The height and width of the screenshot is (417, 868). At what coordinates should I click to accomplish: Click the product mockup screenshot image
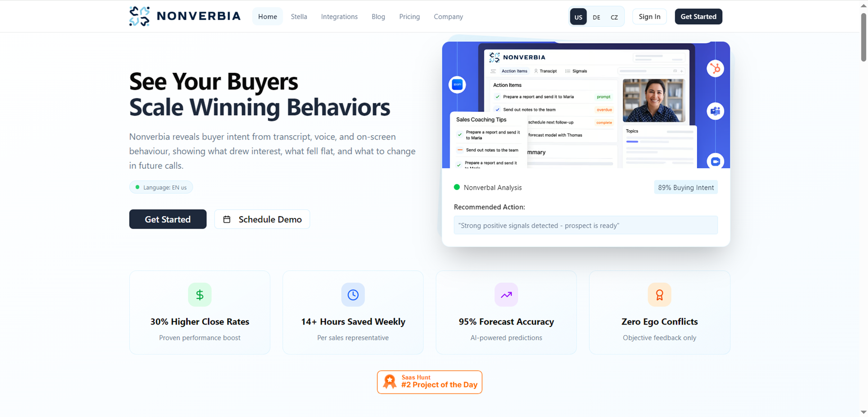click(x=586, y=105)
